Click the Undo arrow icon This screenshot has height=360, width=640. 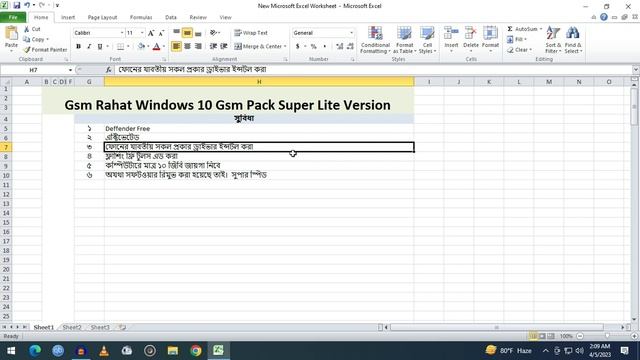pyautogui.click(x=27, y=5)
